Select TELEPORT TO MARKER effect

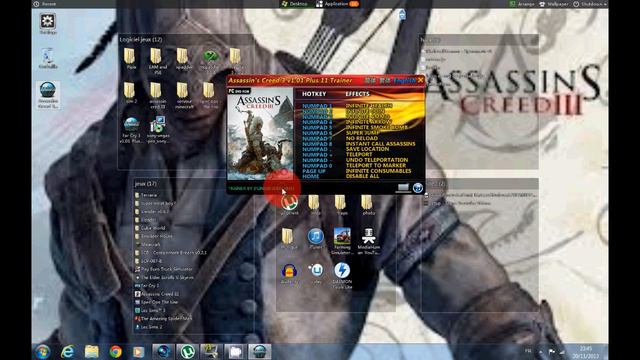376,165
